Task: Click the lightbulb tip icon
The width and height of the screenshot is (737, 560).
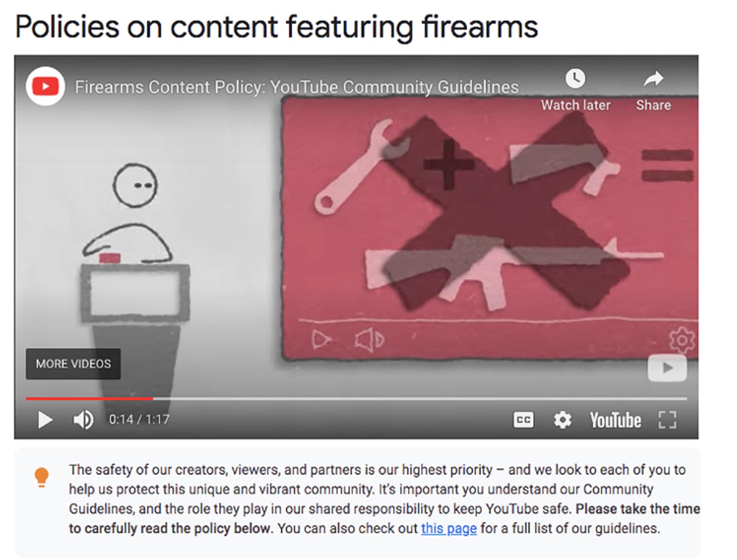Action: pos(41,477)
